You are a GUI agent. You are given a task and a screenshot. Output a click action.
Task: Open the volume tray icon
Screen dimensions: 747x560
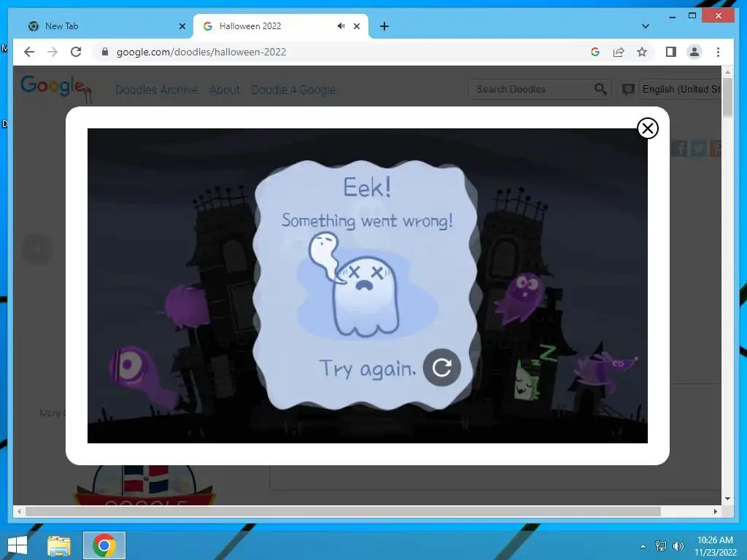pyautogui.click(x=678, y=546)
